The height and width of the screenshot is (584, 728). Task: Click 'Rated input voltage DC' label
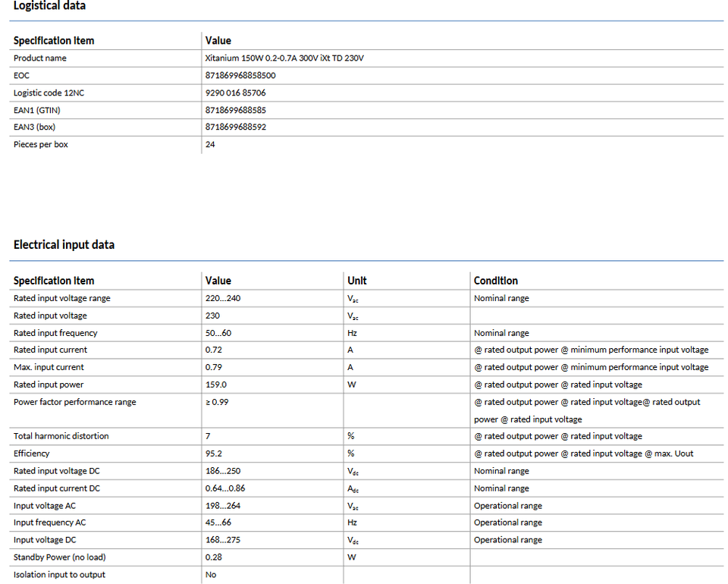[57, 471]
